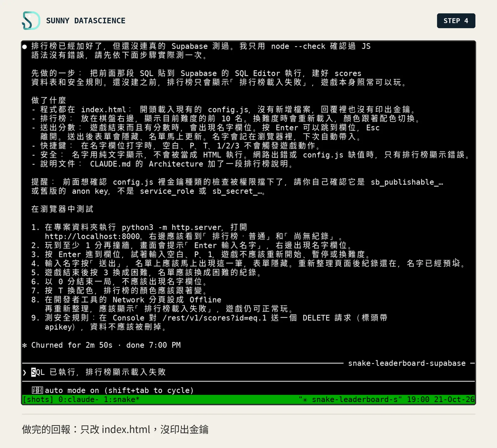497x448 pixels.
Task: Click the auto mode icon in the footer
Action: pos(37,390)
